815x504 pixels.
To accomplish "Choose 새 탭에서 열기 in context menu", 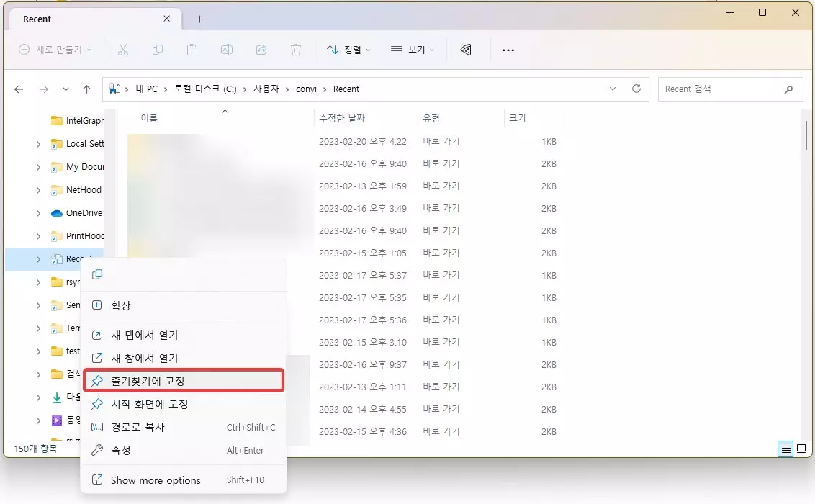I will tap(184, 335).
